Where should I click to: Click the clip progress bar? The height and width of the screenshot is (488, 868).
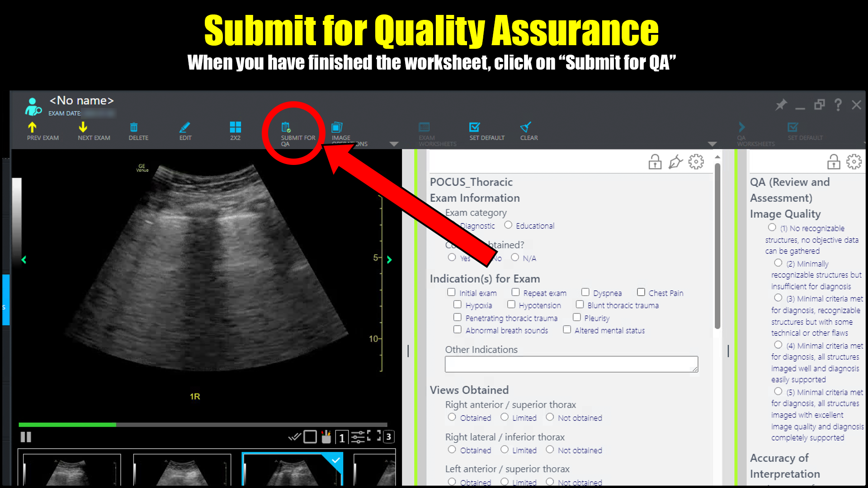click(x=203, y=425)
